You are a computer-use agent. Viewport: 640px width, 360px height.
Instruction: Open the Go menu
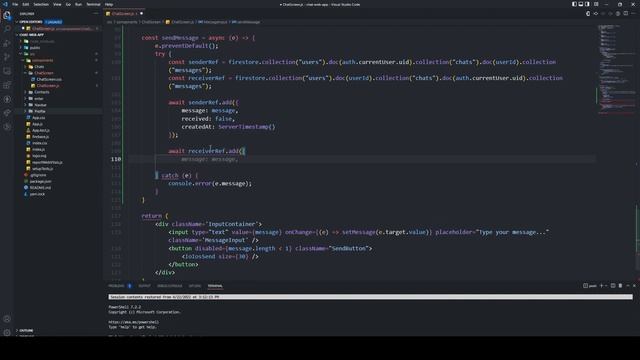pyautogui.click(x=68, y=4)
